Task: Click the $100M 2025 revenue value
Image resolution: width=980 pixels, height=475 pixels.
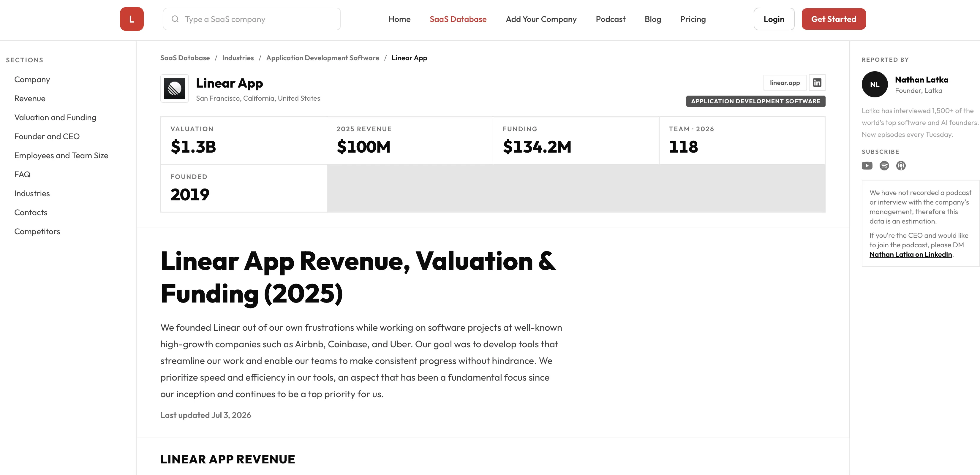Action: pyautogui.click(x=363, y=147)
